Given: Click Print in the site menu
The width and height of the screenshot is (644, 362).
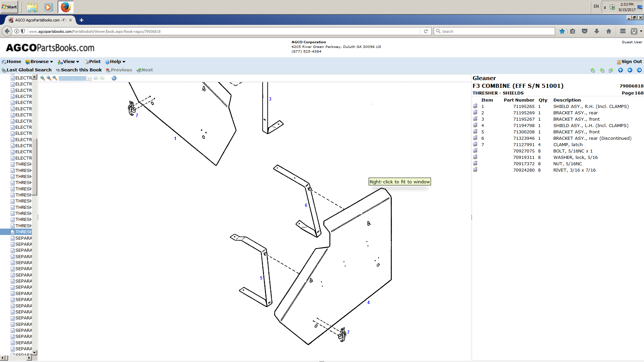Looking at the screenshot, I should coord(93,62).
